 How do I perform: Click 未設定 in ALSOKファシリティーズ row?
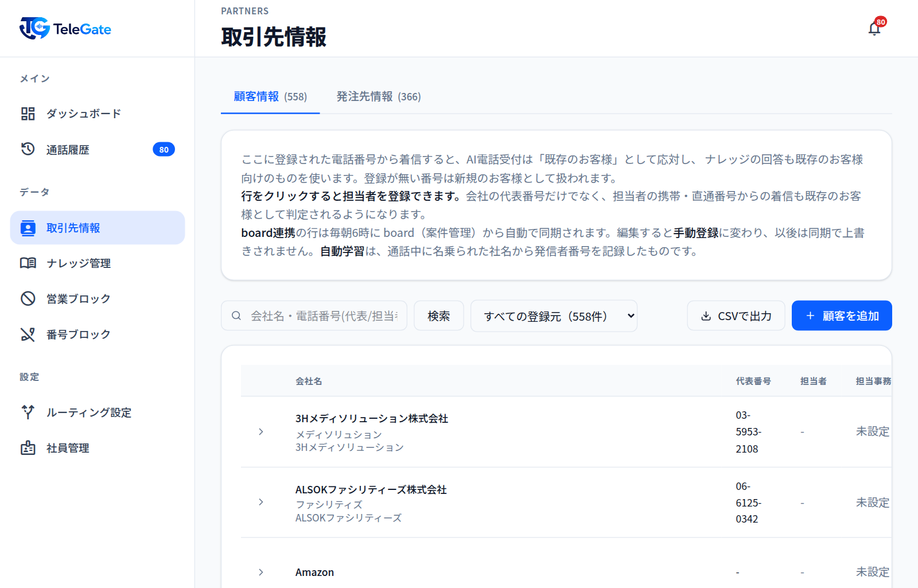coord(873,503)
